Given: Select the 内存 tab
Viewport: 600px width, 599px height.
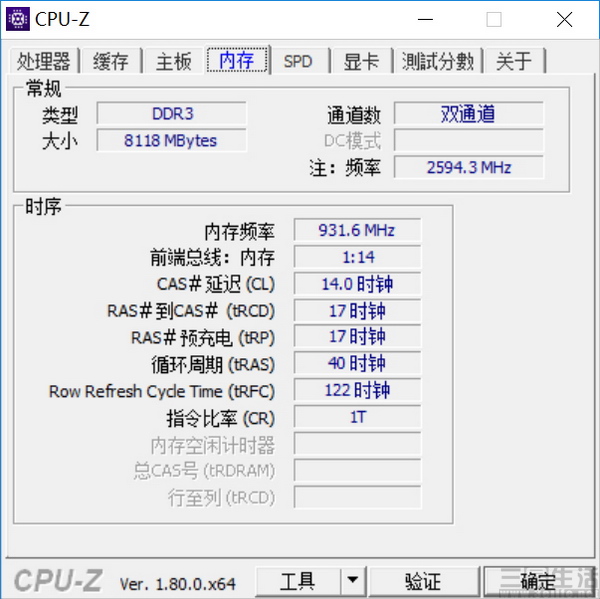Looking at the screenshot, I should (237, 60).
